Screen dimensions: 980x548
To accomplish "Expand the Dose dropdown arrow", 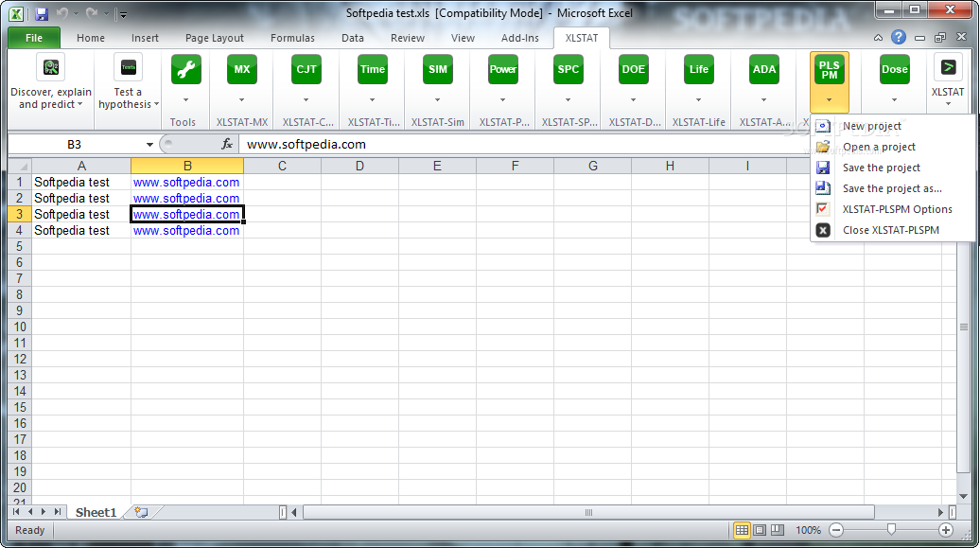I will tap(894, 100).
